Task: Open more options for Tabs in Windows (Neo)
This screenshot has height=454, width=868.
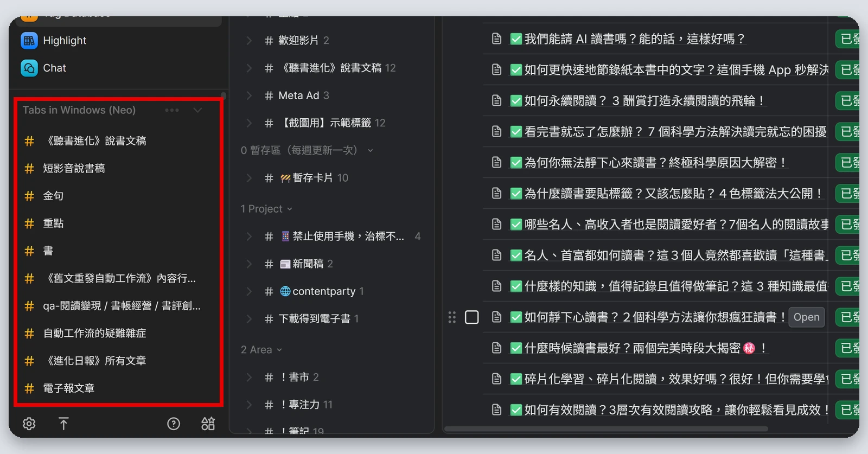Action: point(172,110)
